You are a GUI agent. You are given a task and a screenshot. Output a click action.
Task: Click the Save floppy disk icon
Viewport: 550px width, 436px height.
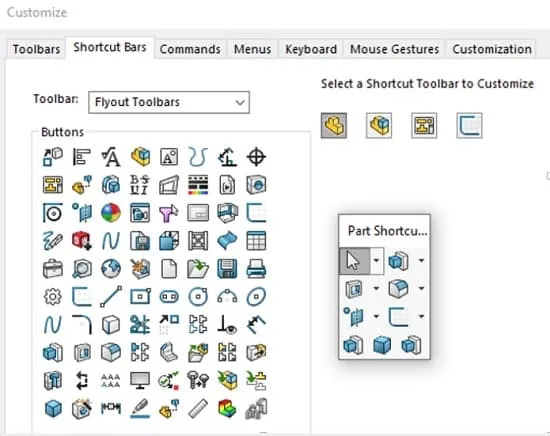click(x=227, y=269)
